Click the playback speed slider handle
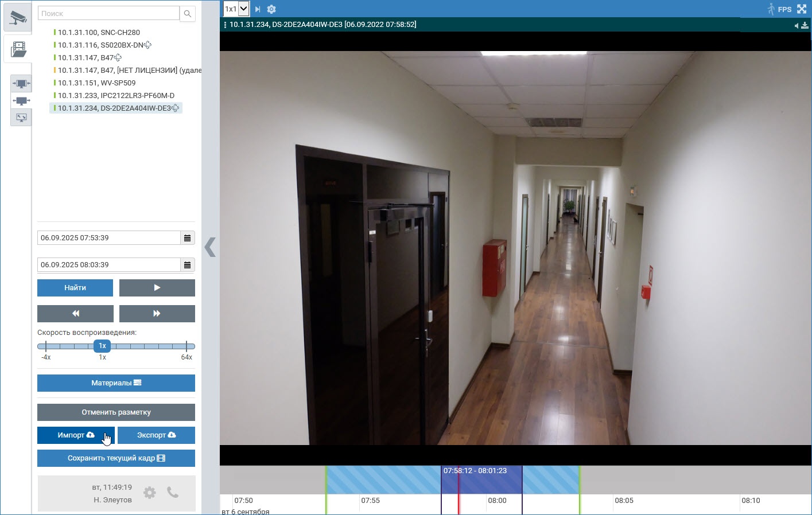The height and width of the screenshot is (515, 812). [x=102, y=346]
